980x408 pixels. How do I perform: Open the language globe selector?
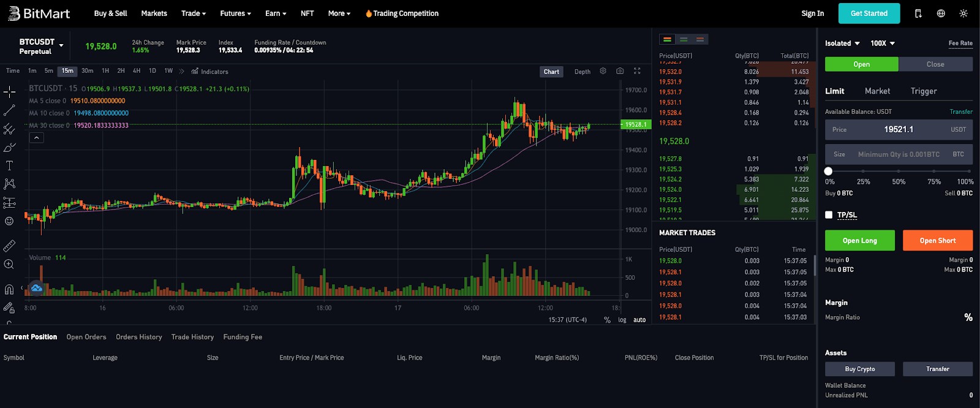(941, 13)
